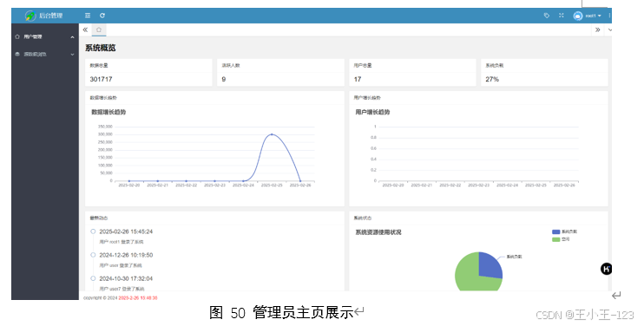Click the log entry 2025-02-26 15:45:24
The height and width of the screenshot is (326, 644).
[x=126, y=231]
